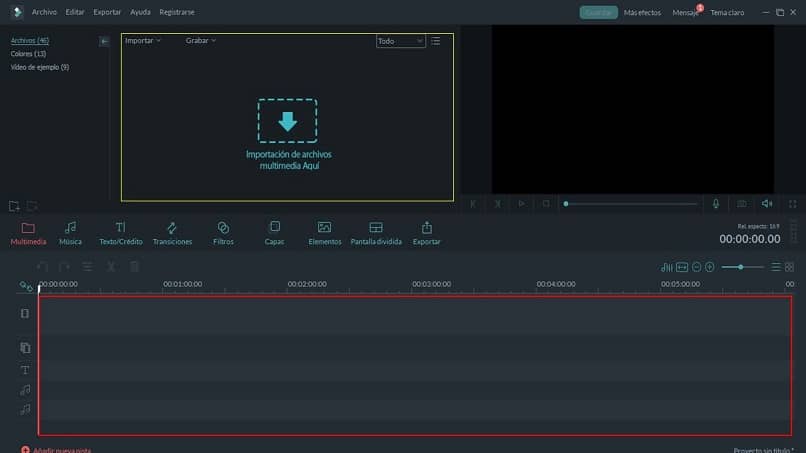This screenshot has height=453, width=806.
Task: Collapse the media sidebar with arrow button
Action: 104,41
